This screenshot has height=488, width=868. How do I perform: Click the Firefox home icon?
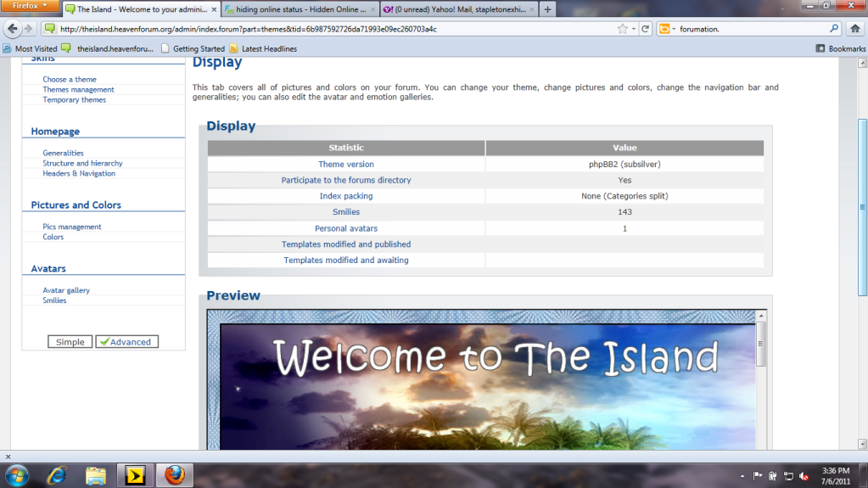(x=855, y=29)
